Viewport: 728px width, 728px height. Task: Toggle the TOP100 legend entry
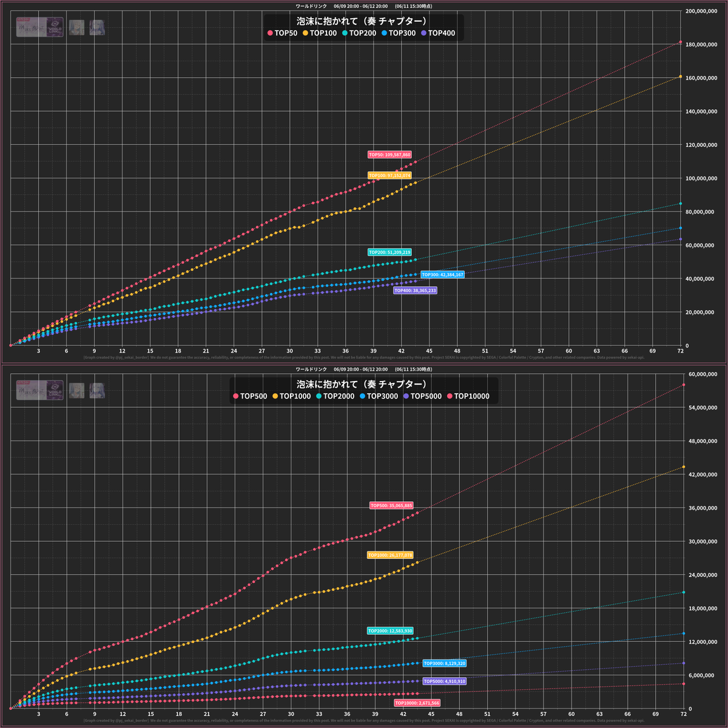320,33
